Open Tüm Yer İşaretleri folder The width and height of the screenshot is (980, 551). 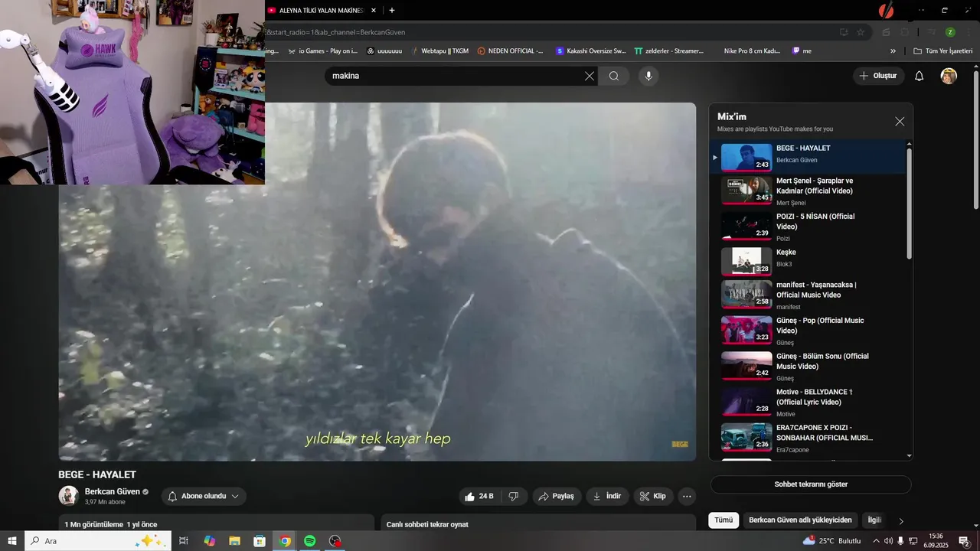tap(942, 51)
